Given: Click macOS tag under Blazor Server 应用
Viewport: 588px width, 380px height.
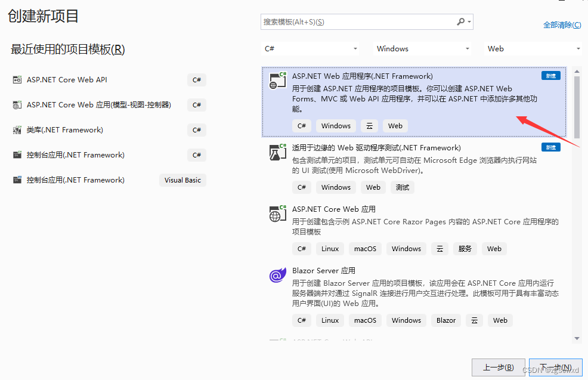Looking at the screenshot, I should 365,320.
